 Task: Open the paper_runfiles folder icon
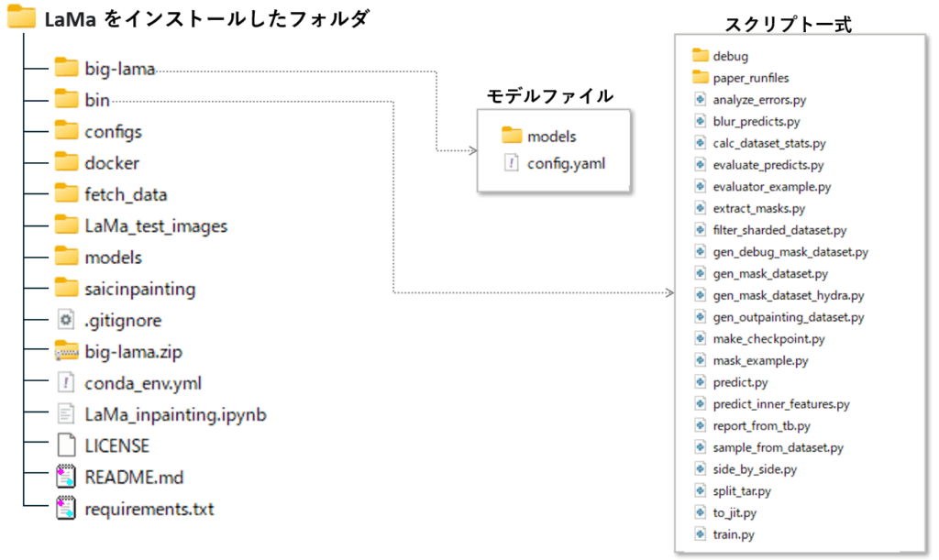[700, 77]
